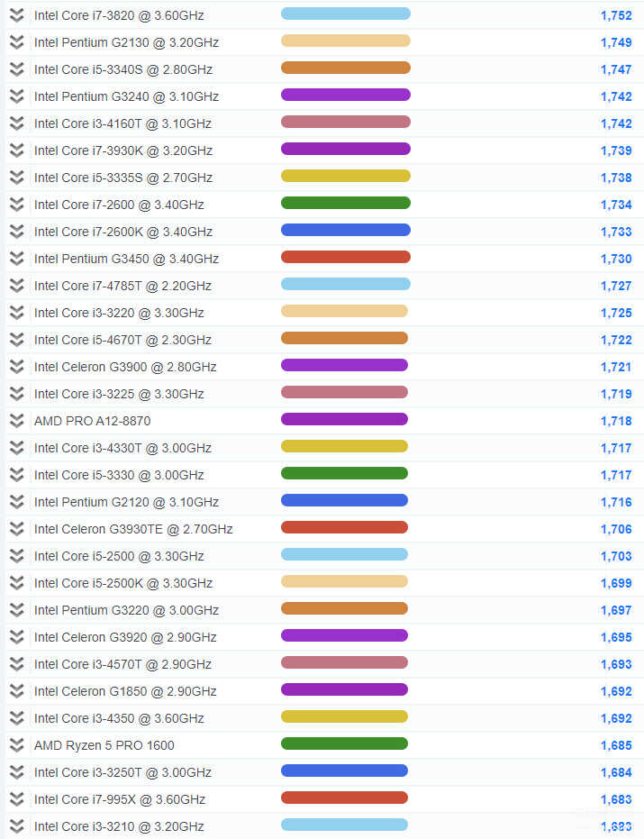This screenshot has height=839, width=644.
Task: Open Intel Pentium G3220 @ 3.00GHz link
Action: click(126, 610)
